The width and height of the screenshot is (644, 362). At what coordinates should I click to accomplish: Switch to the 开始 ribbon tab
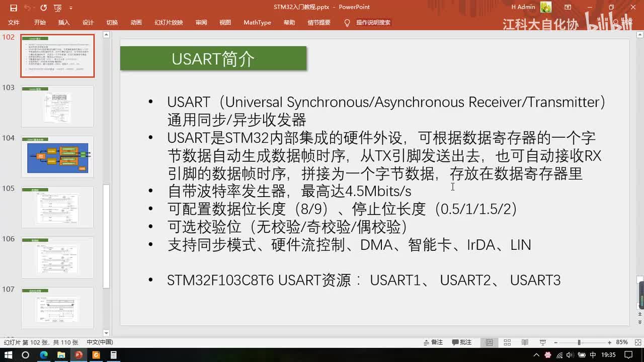tap(40, 23)
